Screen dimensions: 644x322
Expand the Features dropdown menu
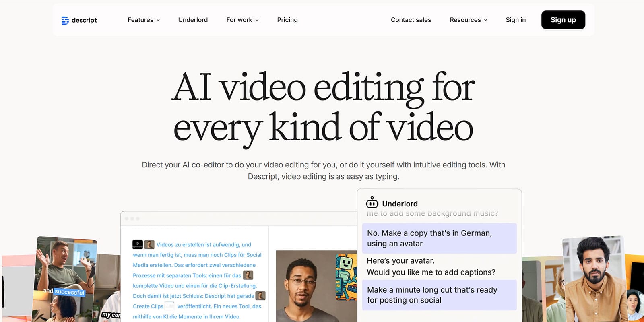click(x=144, y=20)
